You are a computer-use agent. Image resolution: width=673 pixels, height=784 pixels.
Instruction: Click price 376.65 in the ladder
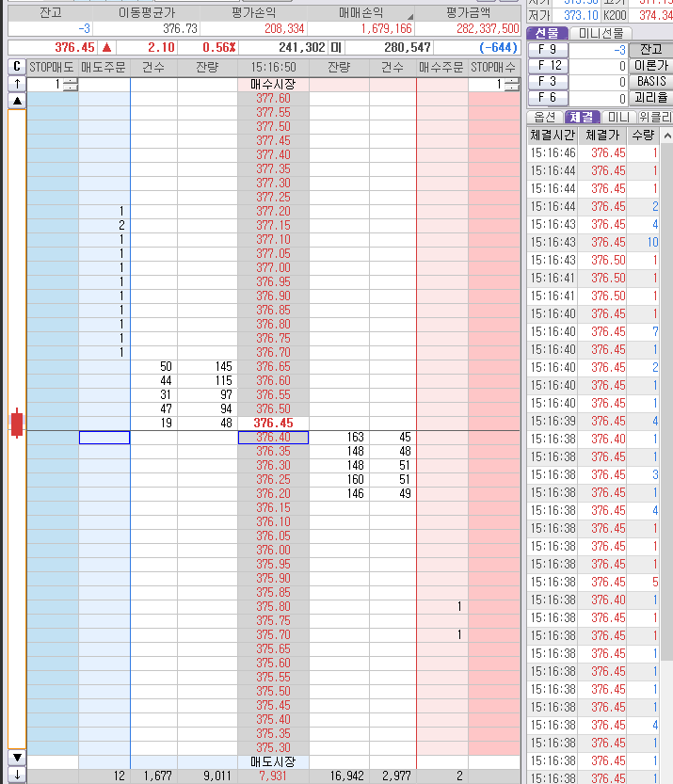click(x=273, y=366)
